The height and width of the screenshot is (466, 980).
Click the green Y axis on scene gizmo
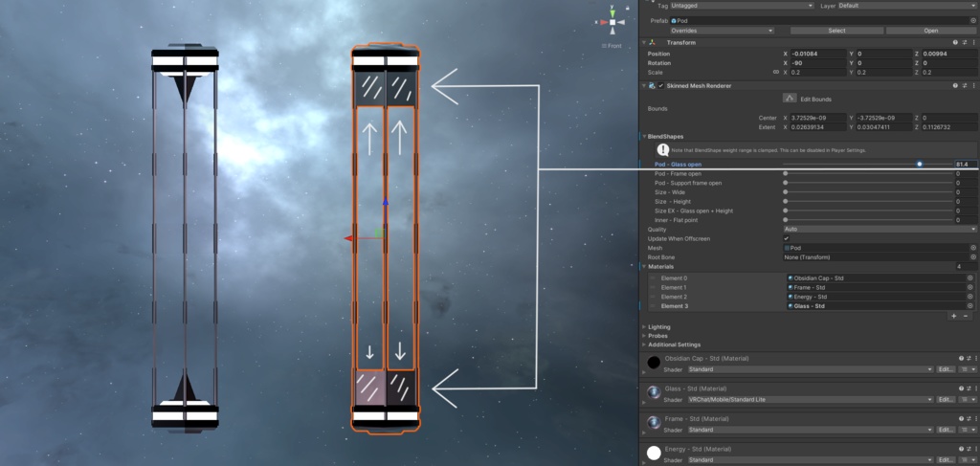pos(612,12)
